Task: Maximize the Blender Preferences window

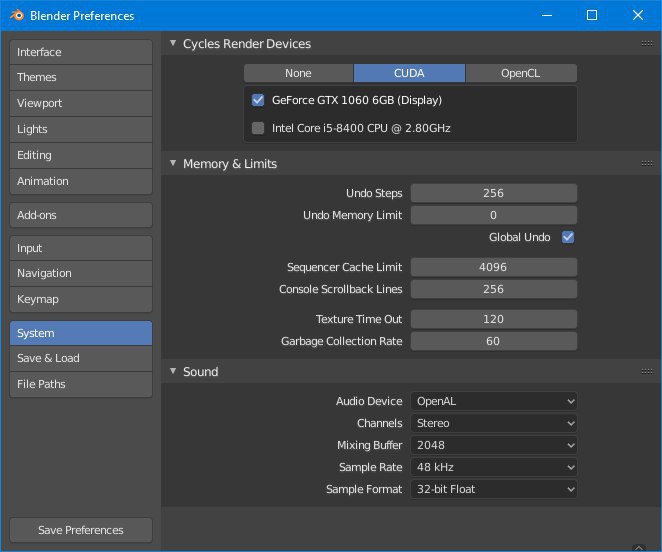Action: (592, 15)
